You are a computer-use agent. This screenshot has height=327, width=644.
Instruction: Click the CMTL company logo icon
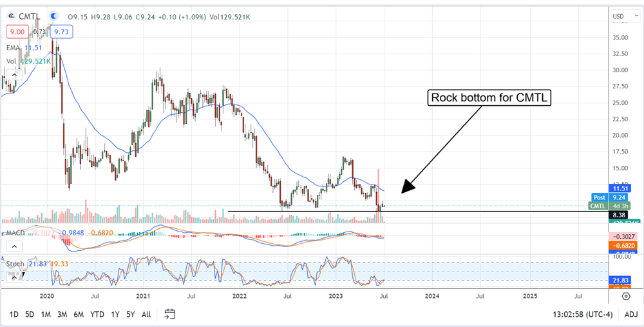click(x=12, y=17)
